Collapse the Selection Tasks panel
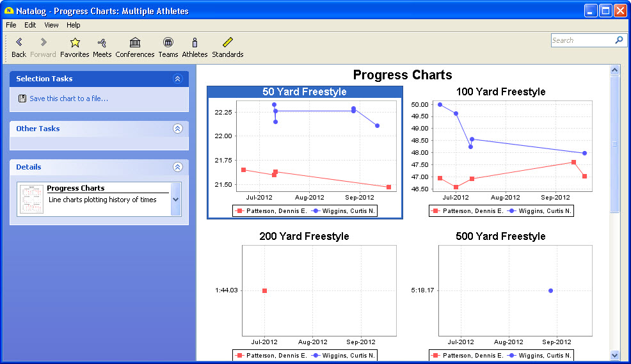631x364 pixels. pos(178,79)
